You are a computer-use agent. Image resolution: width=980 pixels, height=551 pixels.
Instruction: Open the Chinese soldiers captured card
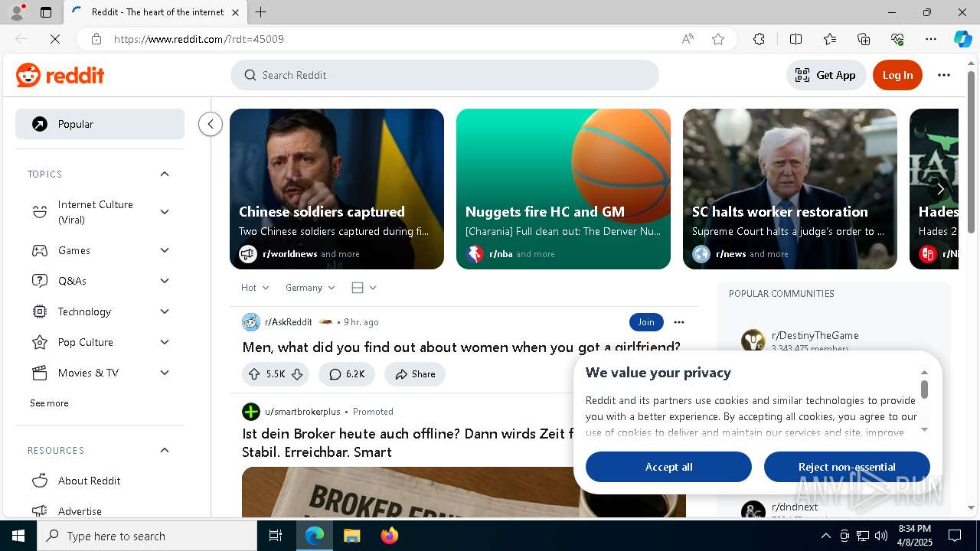pos(337,189)
